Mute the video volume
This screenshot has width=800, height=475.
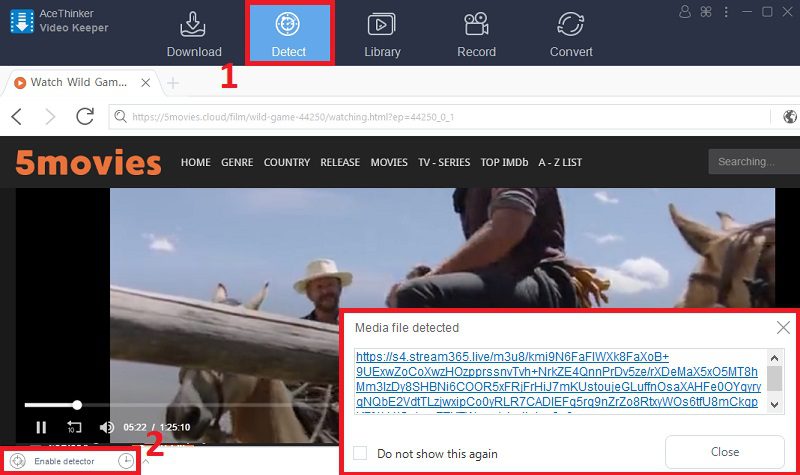point(106,427)
